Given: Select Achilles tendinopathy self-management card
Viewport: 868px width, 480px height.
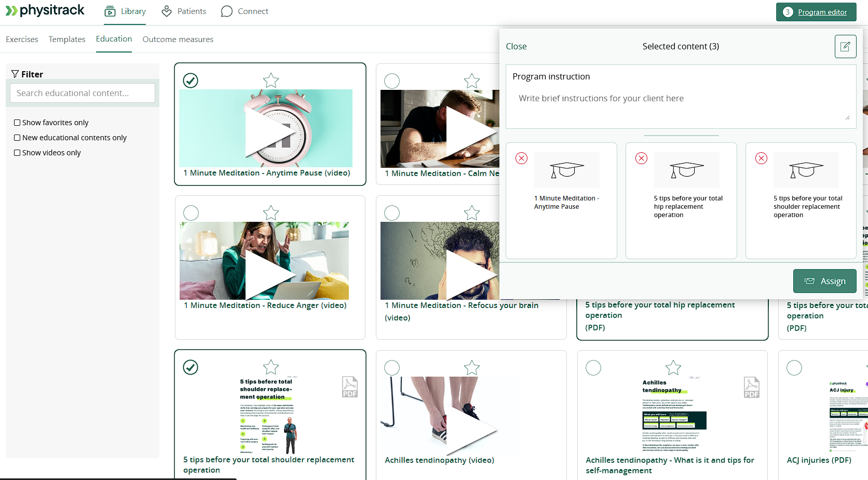Looking at the screenshot, I should 593,368.
